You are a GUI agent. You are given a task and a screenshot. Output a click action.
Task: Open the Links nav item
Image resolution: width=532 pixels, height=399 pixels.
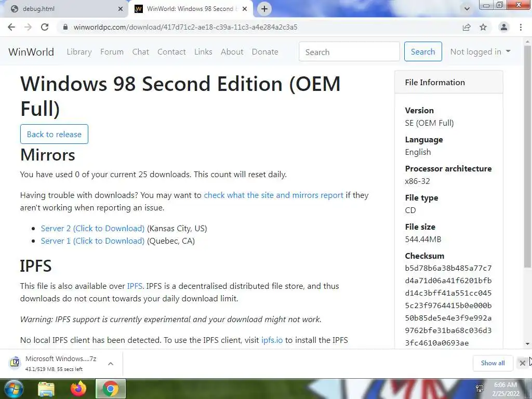point(203,52)
